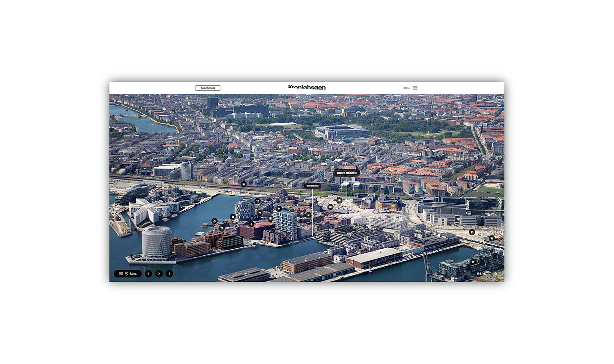
Task: Click the 'Søg efter bolig' button
Action: [207, 88]
